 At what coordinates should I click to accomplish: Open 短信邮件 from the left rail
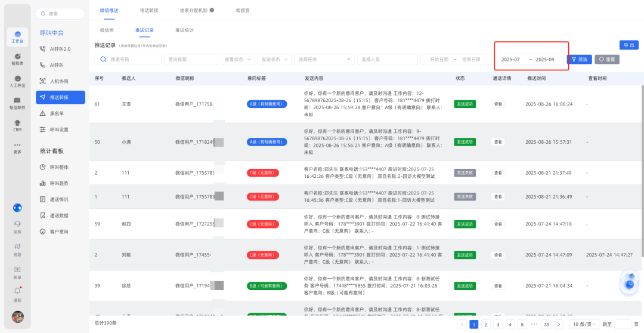pyautogui.click(x=17, y=103)
